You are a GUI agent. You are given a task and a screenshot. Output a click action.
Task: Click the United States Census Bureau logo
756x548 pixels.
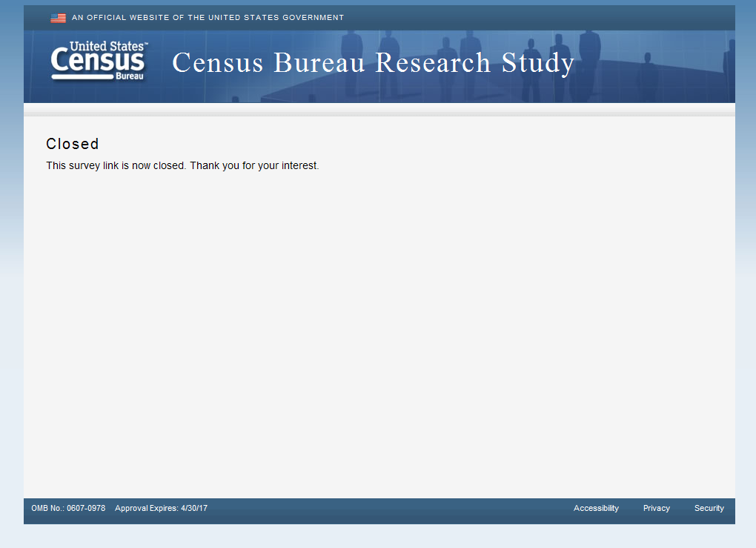[x=99, y=62]
